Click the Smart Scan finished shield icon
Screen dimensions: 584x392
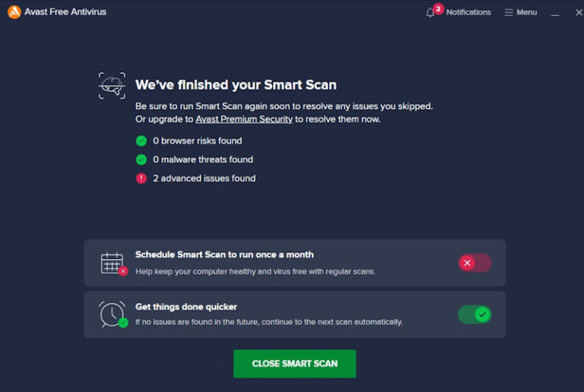[112, 85]
